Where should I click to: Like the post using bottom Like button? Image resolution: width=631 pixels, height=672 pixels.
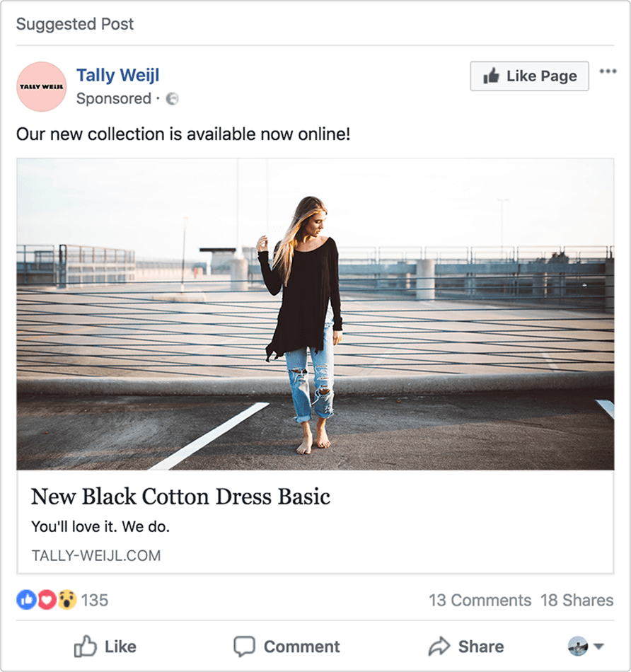click(x=105, y=646)
